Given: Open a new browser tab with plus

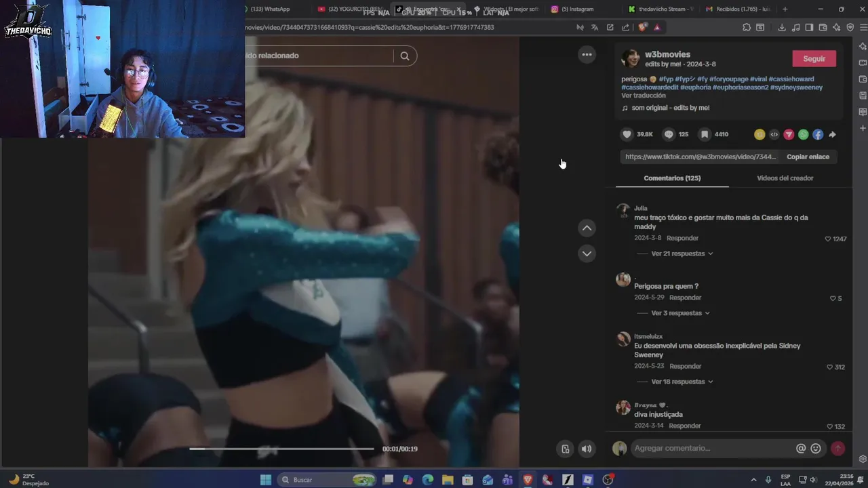Looking at the screenshot, I should tap(785, 9).
